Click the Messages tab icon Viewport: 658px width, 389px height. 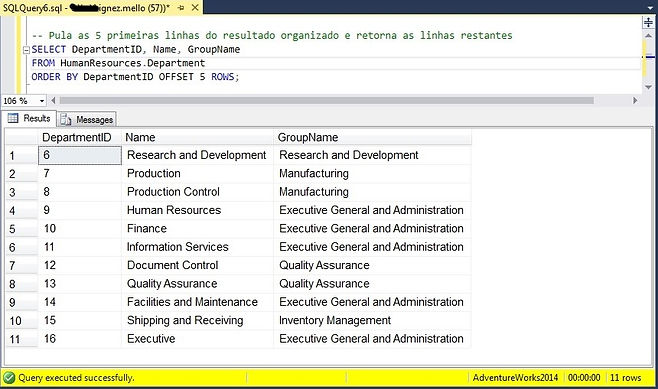click(66, 120)
